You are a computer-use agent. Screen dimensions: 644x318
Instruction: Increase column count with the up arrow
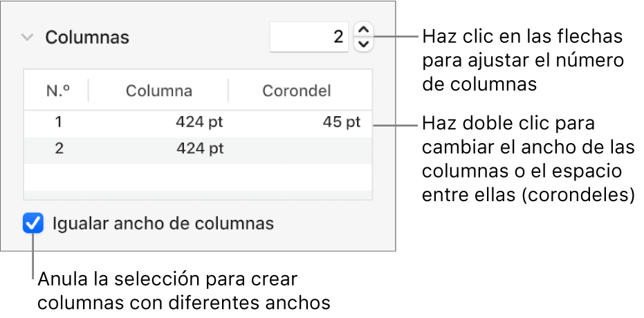point(363,30)
